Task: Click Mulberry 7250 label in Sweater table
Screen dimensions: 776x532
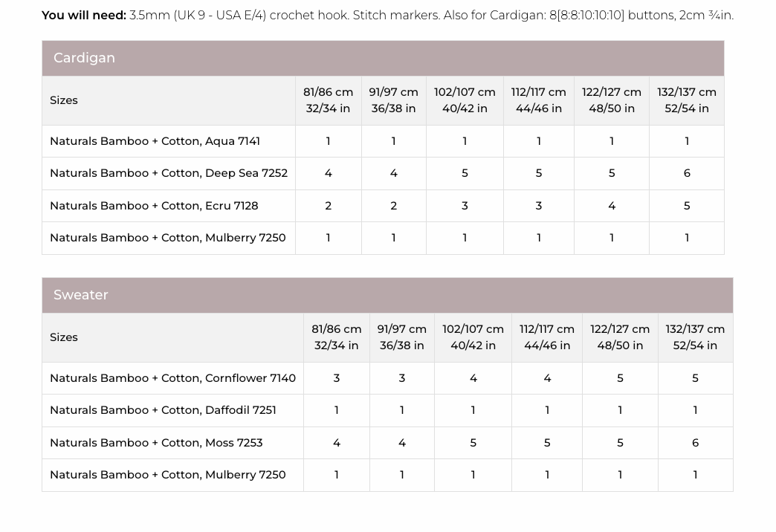Action: click(x=167, y=475)
